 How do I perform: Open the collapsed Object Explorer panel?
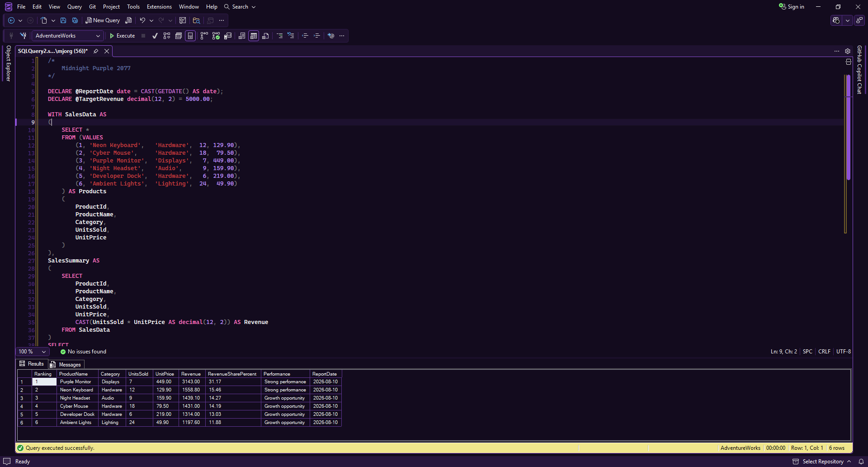point(8,63)
